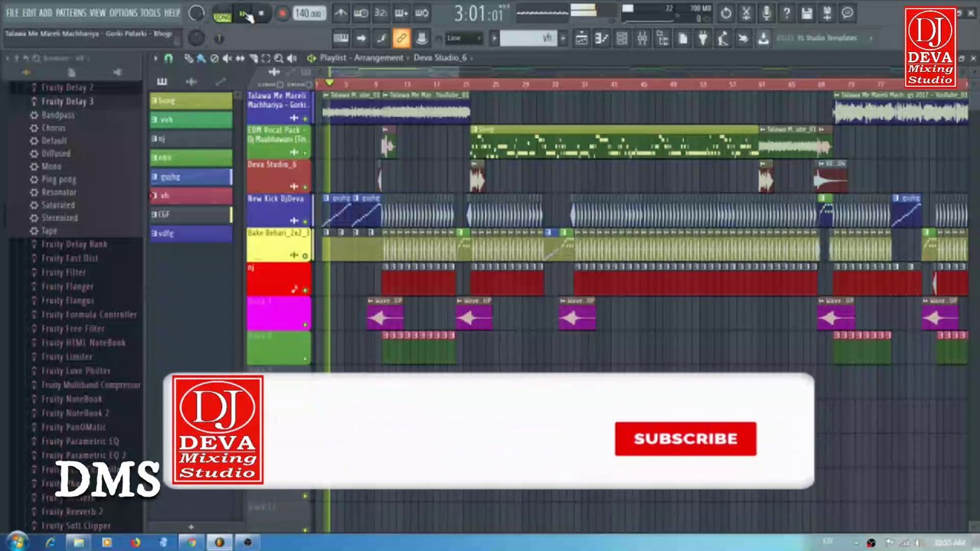Select the Slip tool in playlist toolbar
980x551 pixels.
(240, 58)
